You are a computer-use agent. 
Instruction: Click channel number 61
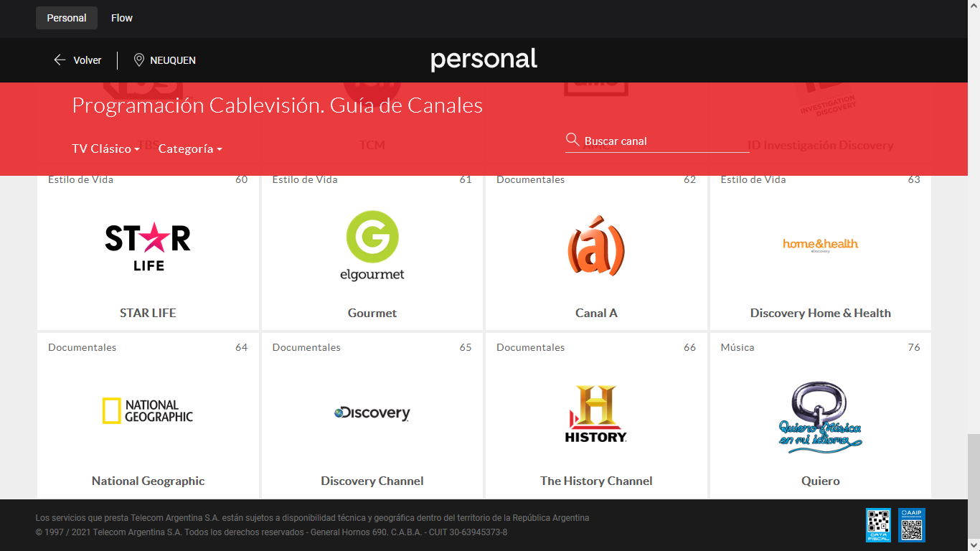pyautogui.click(x=466, y=179)
